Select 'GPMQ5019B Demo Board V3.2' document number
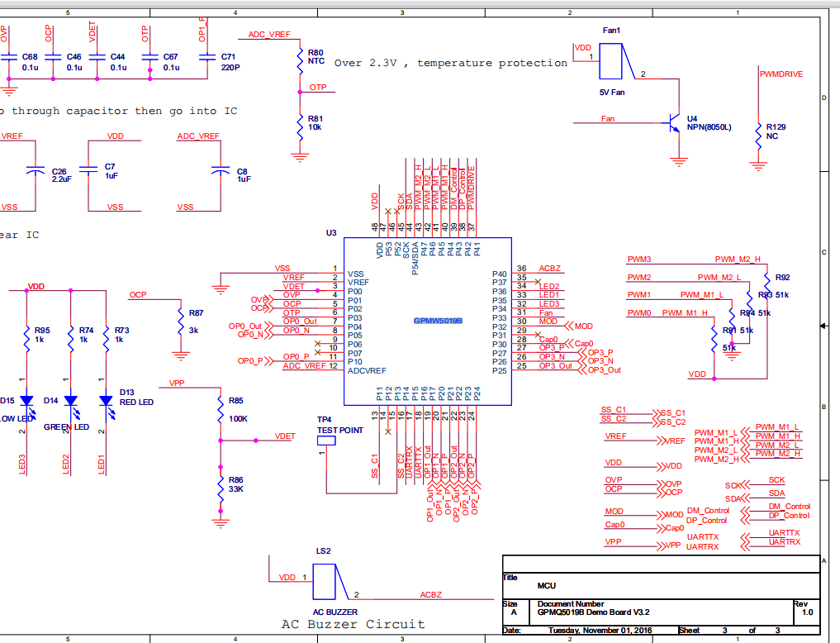Image resolution: width=840 pixels, height=643 pixels. point(594,612)
